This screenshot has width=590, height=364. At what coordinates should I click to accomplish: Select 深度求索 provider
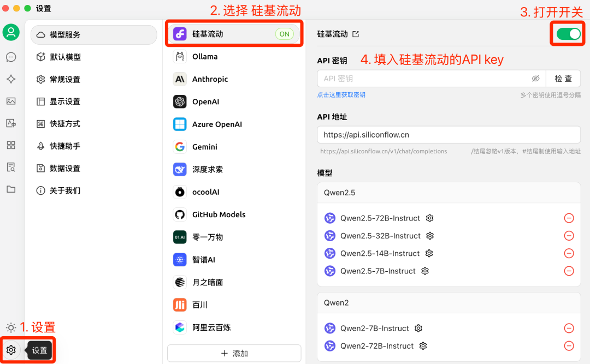click(x=234, y=169)
